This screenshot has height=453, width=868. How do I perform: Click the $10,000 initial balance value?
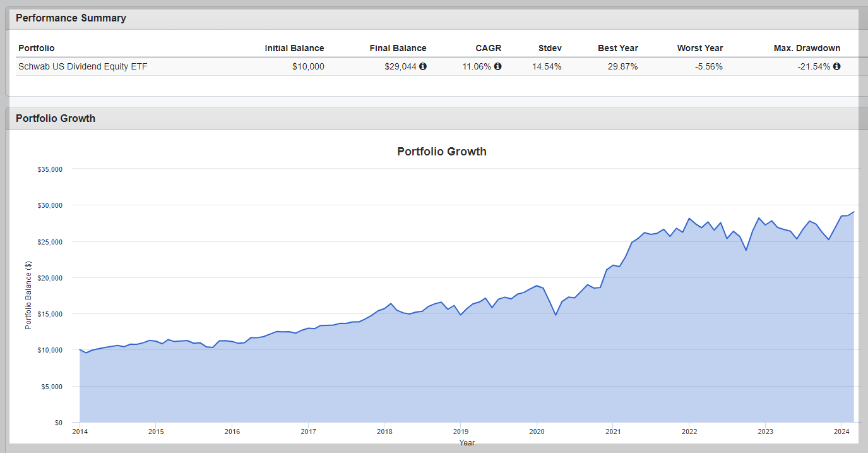click(308, 66)
